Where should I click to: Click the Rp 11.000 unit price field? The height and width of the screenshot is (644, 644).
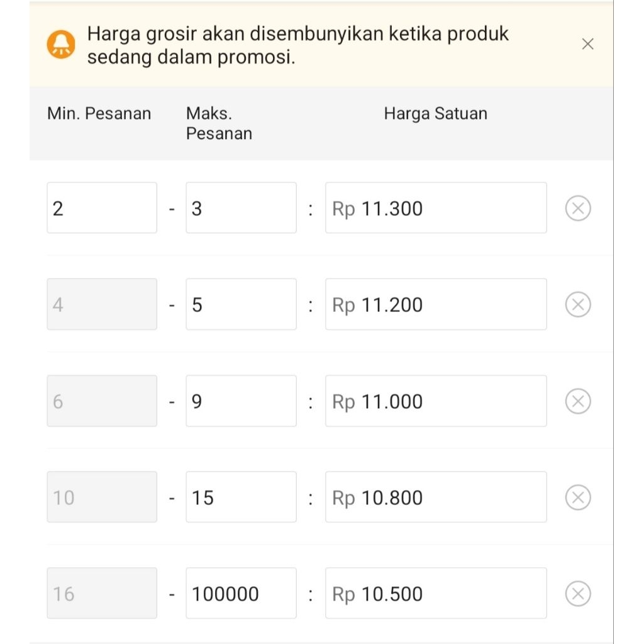(x=436, y=401)
